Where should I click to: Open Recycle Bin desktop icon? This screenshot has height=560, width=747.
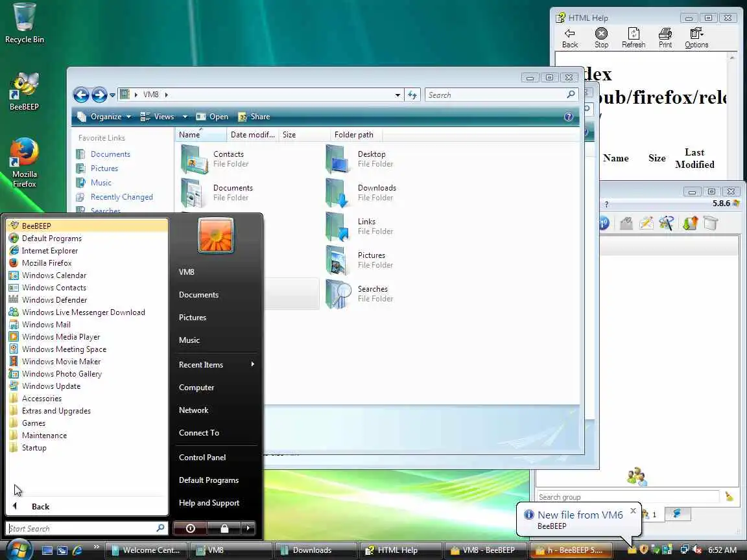(24, 23)
